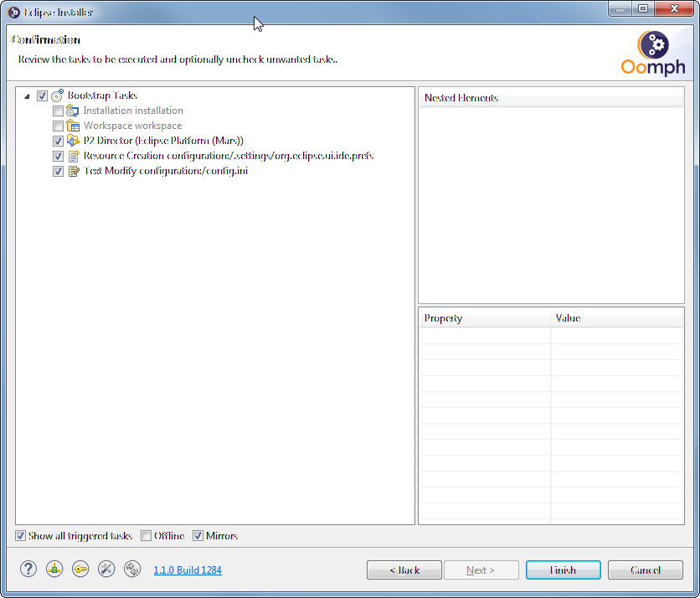Click the update installer icon
Screen dimensions: 700x598
[132, 569]
